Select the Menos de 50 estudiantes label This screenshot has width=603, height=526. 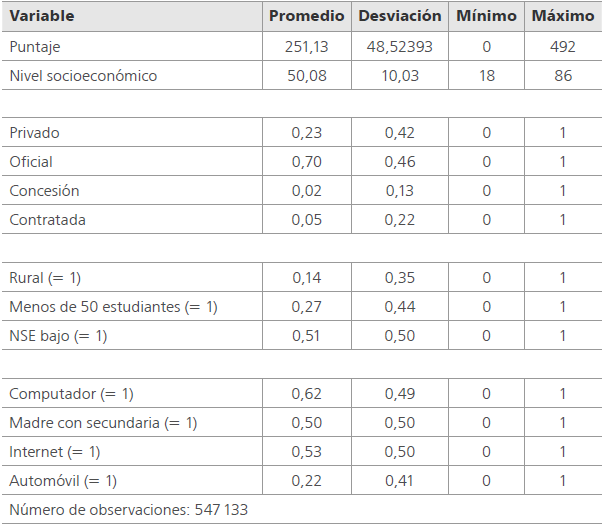pyautogui.click(x=112, y=307)
